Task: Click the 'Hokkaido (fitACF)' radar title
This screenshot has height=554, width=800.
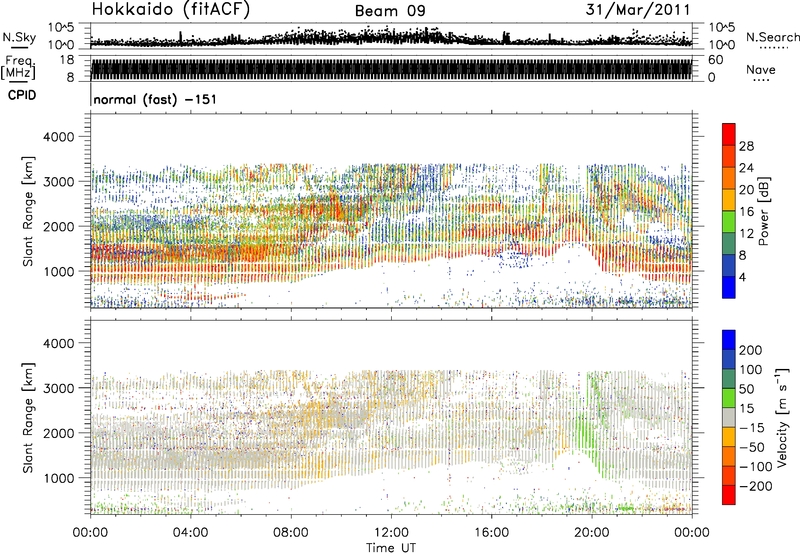Action: pyautogui.click(x=170, y=10)
